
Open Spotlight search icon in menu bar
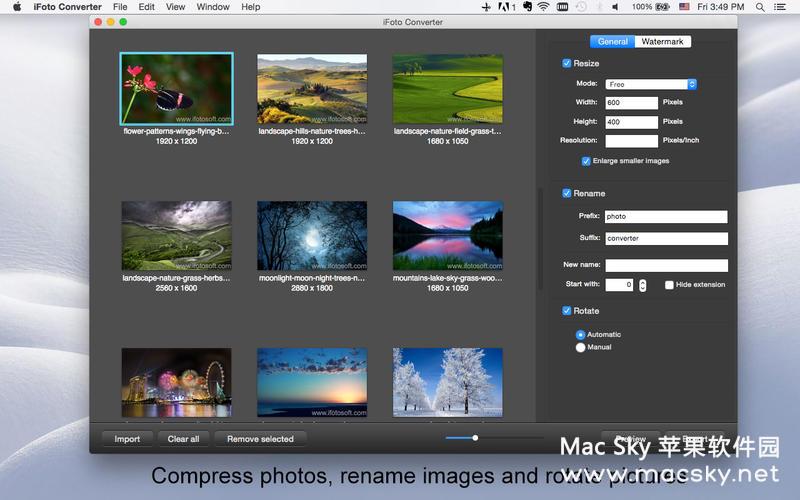tap(760, 7)
